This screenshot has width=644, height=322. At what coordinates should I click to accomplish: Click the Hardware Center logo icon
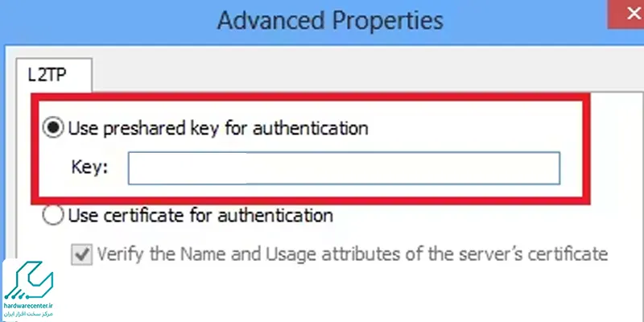point(29,280)
